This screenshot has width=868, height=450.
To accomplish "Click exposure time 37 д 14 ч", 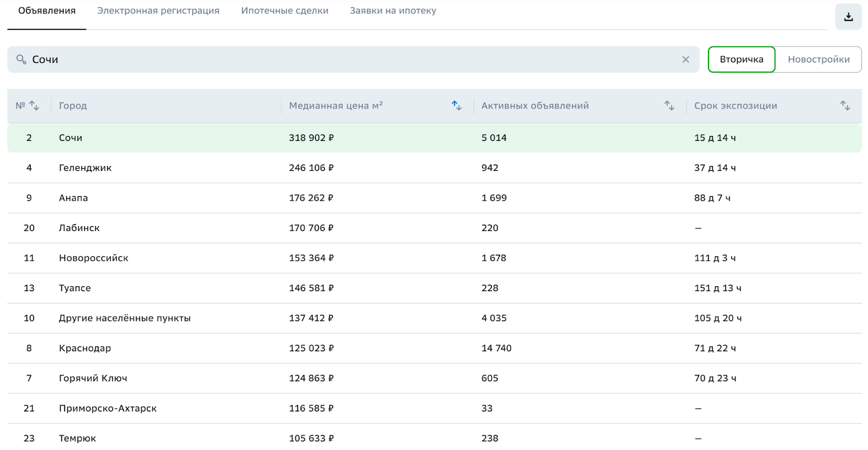I will (x=715, y=168).
